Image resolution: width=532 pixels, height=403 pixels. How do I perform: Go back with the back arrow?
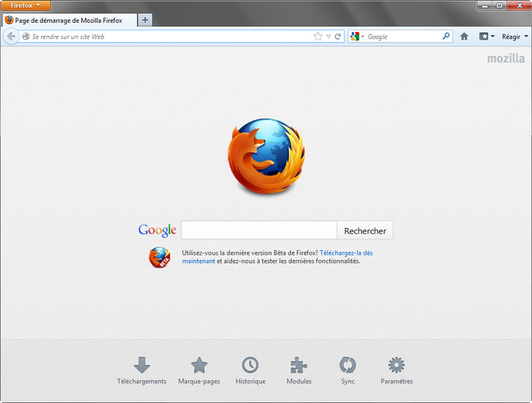click(x=11, y=36)
